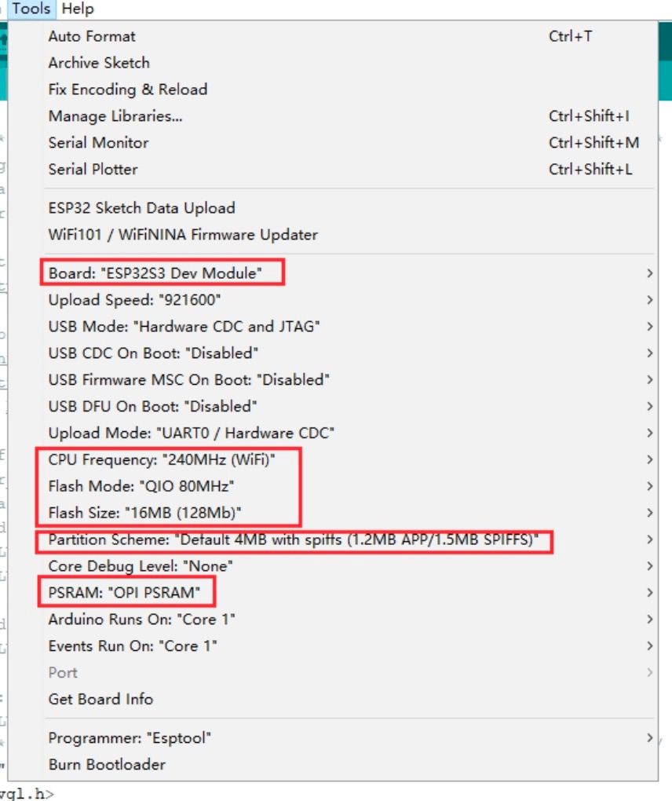Open Core Debug Level: "None" submenu
Image resolution: width=672 pixels, height=801 pixels.
click(333, 566)
